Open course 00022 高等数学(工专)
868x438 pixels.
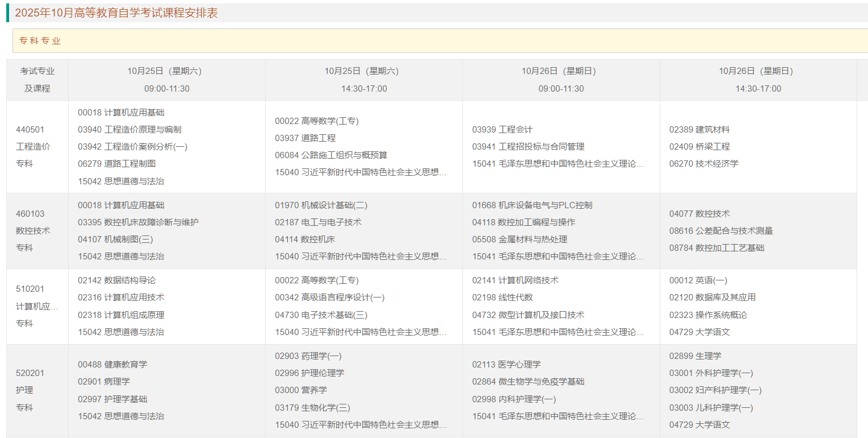click(x=316, y=121)
